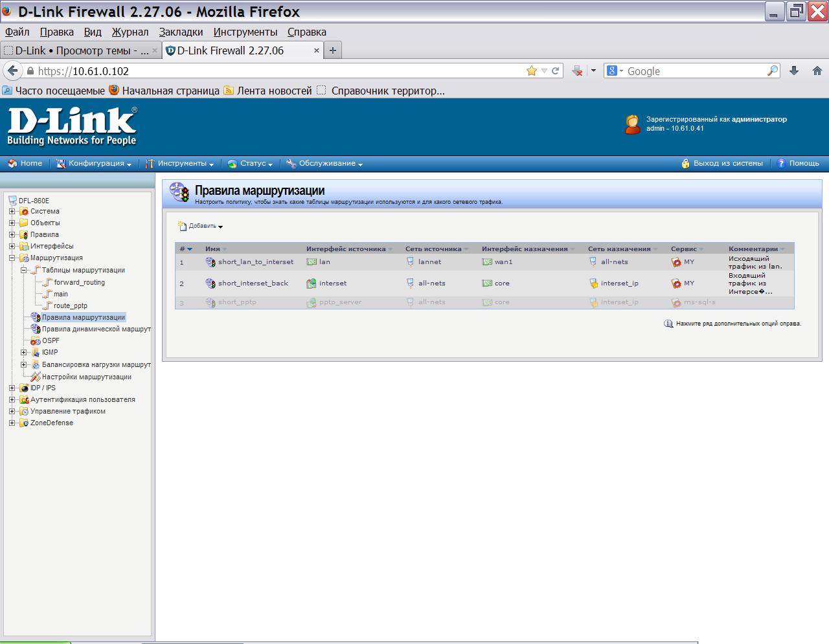The height and width of the screenshot is (644, 829).
Task: Click the MY service icon in row 2
Action: [676, 283]
